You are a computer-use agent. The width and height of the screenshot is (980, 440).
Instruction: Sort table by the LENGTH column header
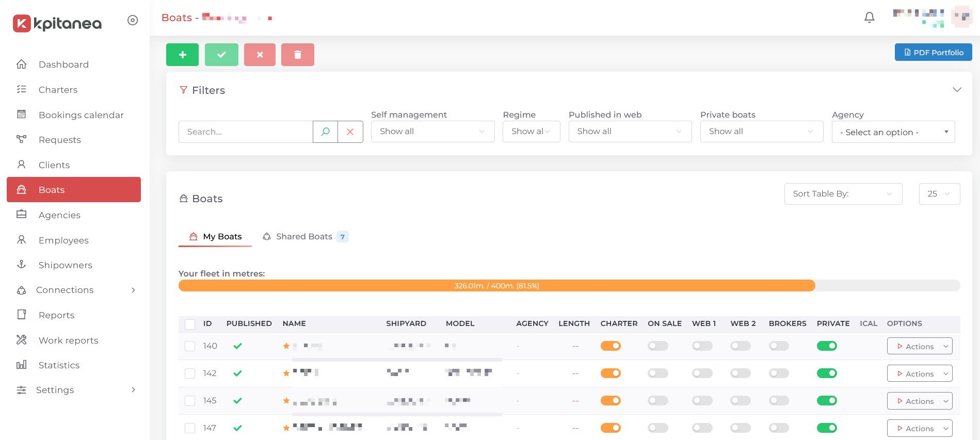coord(574,323)
